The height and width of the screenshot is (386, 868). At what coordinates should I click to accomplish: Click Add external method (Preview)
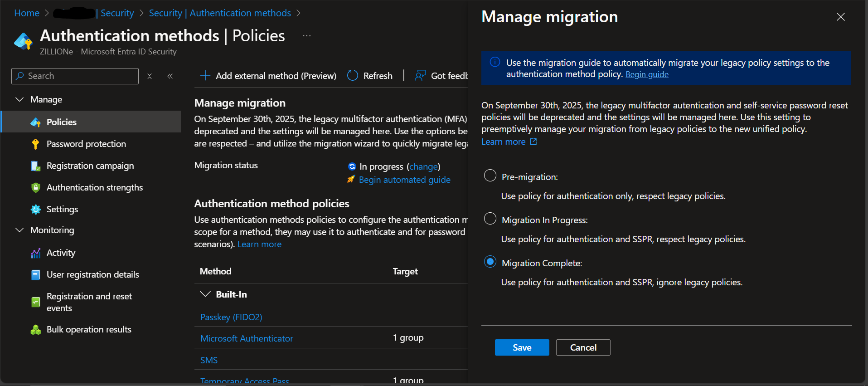coord(268,76)
